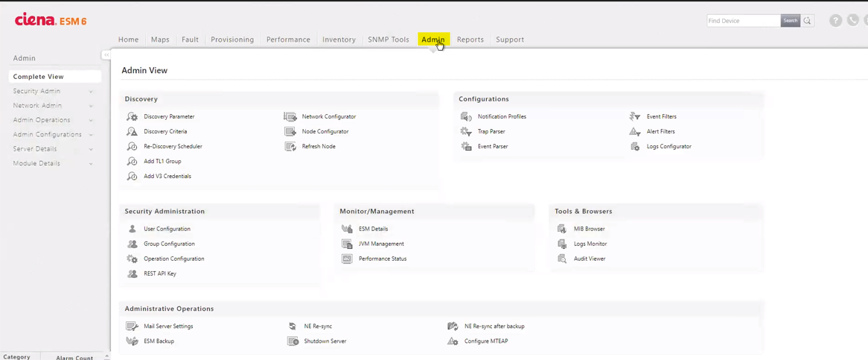Image resolution: width=868 pixels, height=360 pixels.
Task: Open the Reports tab
Action: (470, 40)
